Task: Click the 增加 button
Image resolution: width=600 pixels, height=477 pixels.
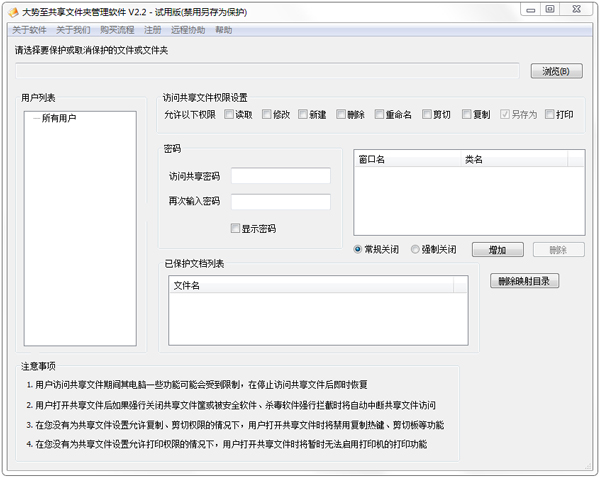Action: coord(498,250)
